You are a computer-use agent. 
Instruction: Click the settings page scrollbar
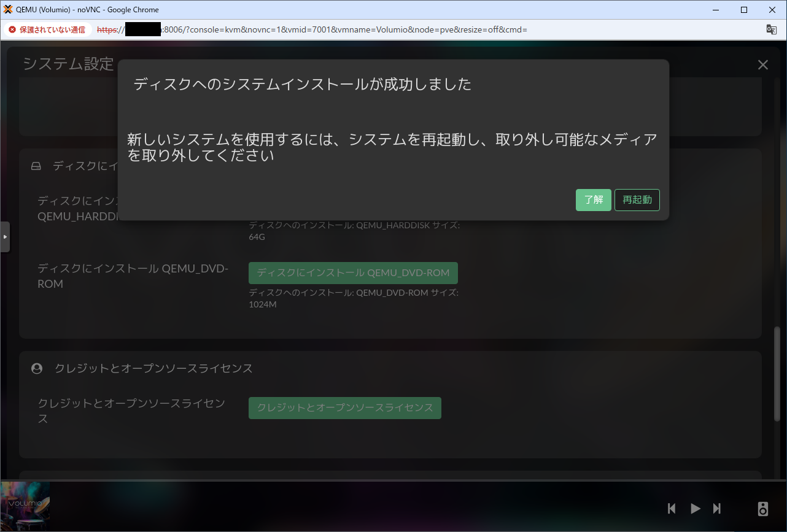(777, 374)
